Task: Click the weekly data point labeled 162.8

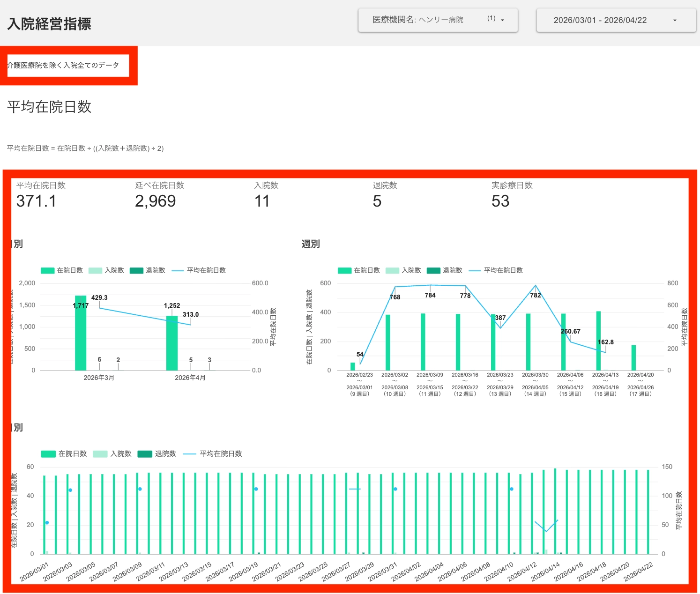Action: tap(605, 352)
